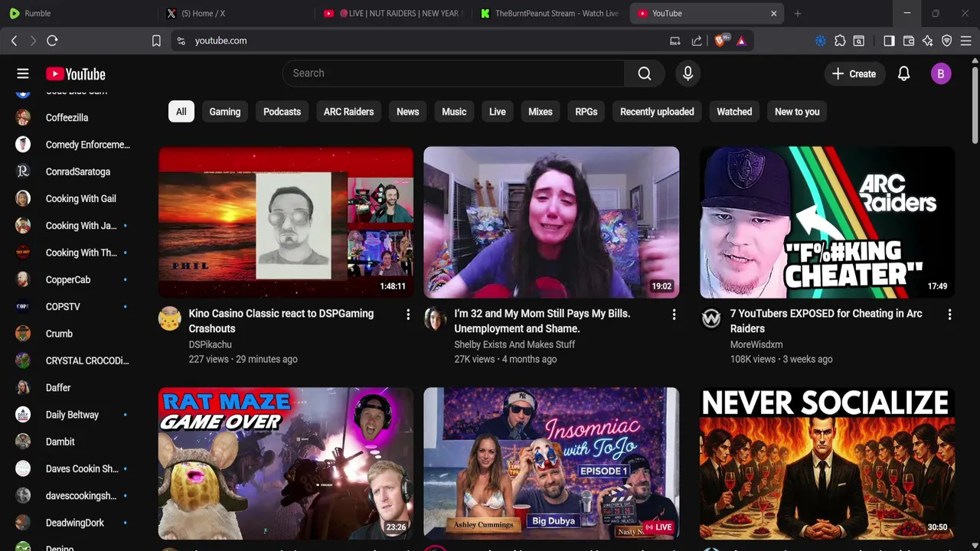Screen dimensions: 980x551
Task: Open Coffeezilla subscription in sidebar
Action: click(73, 118)
